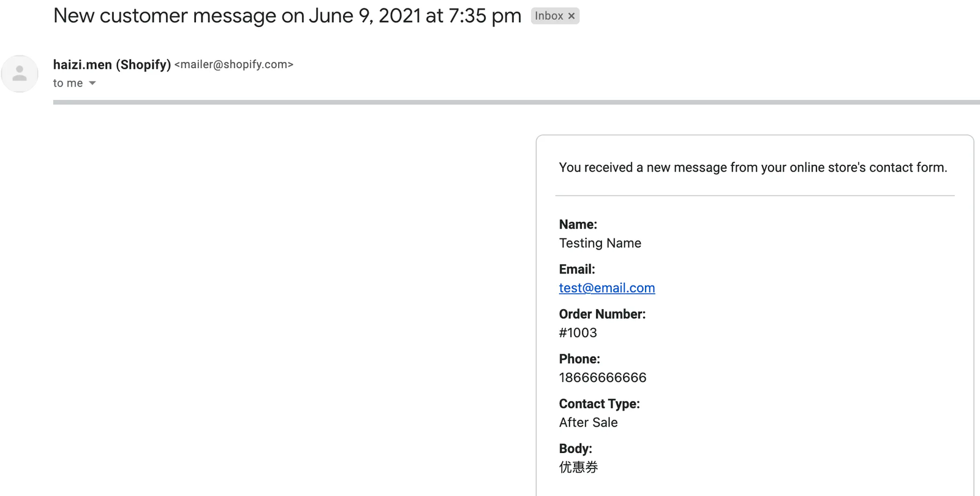The image size is (980, 496).
Task: Click the Inbox label tag
Action: click(x=548, y=16)
